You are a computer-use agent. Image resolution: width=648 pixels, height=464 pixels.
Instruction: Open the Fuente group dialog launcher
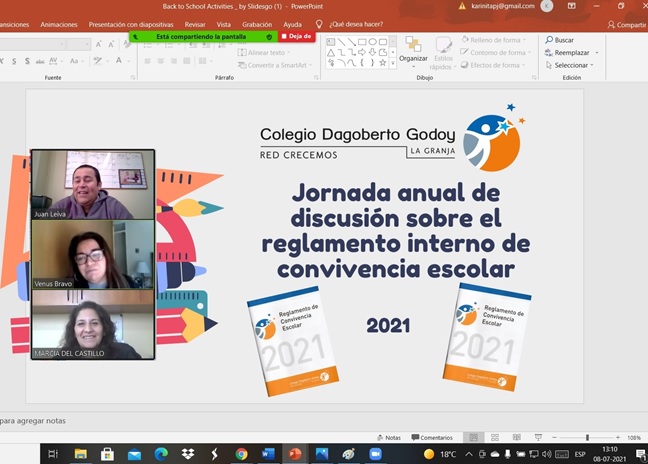coord(133,77)
